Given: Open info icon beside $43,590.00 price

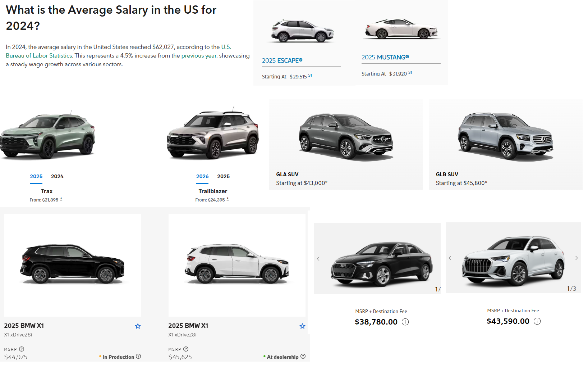Looking at the screenshot, I should tap(537, 321).
